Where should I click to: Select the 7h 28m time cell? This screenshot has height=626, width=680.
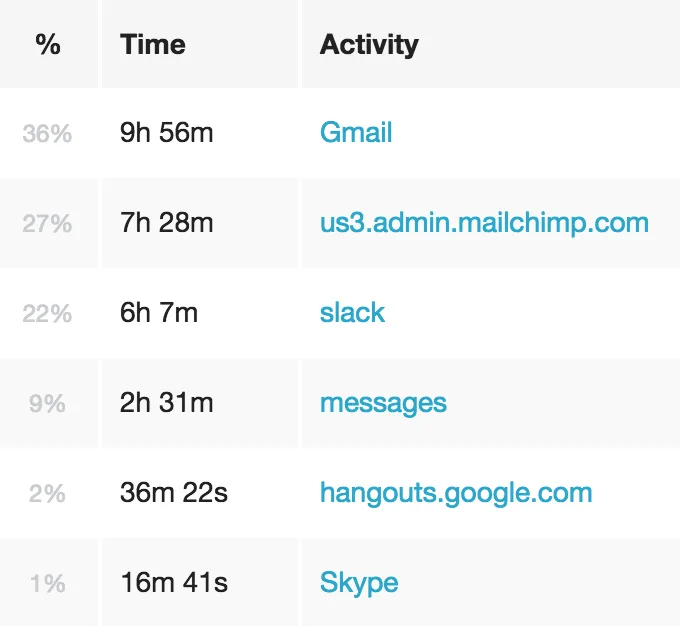coord(166,223)
